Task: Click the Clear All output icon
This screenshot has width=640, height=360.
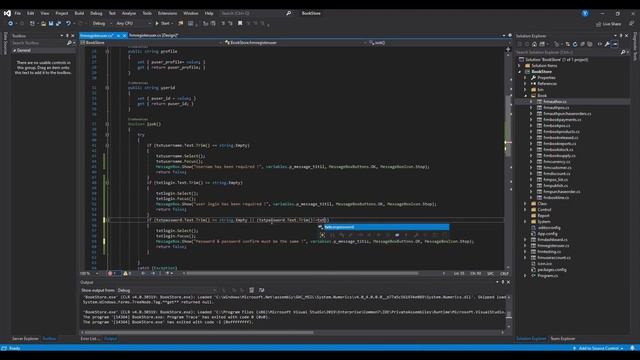Action: (251, 290)
